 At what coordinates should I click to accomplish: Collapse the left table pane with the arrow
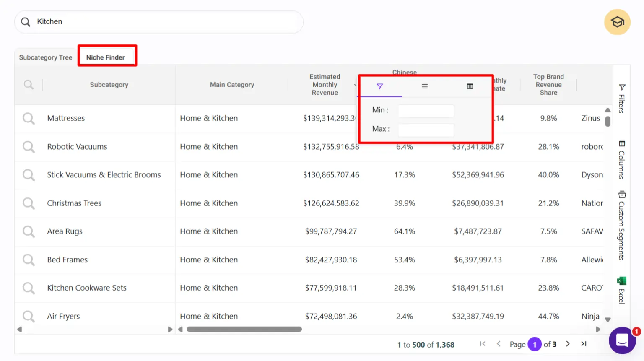pos(19,330)
